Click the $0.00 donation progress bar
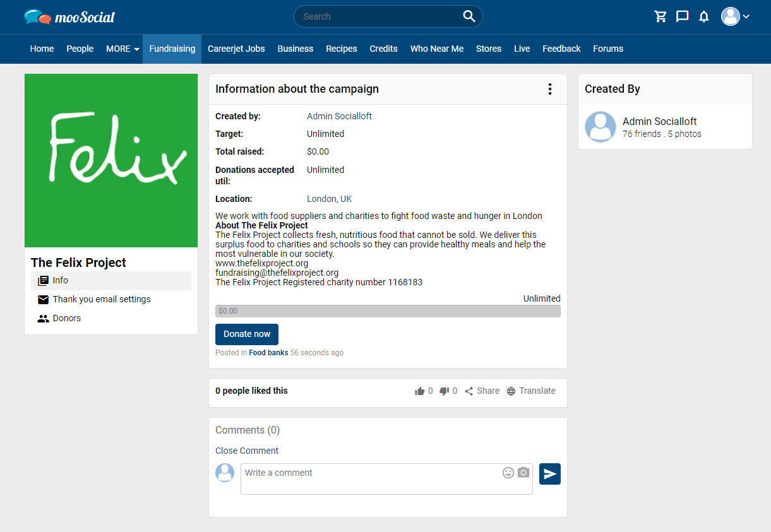771x532 pixels. click(388, 311)
